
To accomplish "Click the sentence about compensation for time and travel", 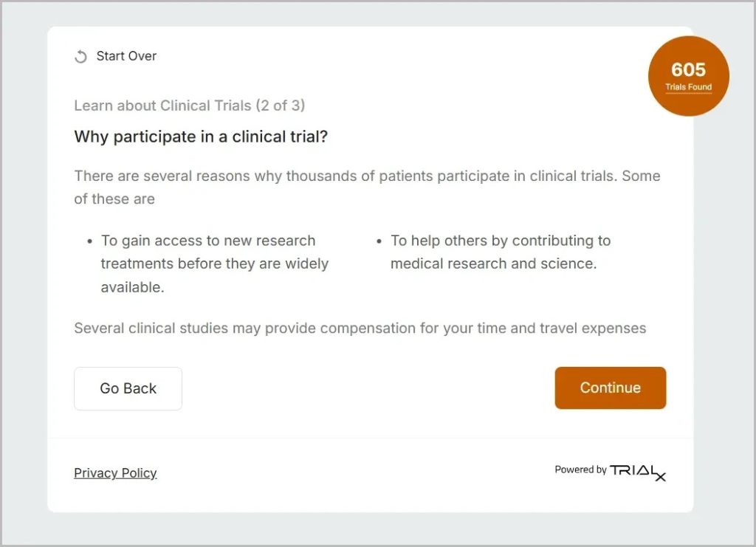I will click(x=360, y=328).
